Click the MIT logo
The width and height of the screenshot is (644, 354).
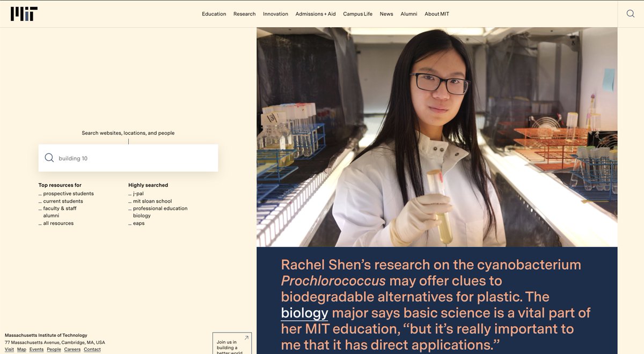point(24,14)
